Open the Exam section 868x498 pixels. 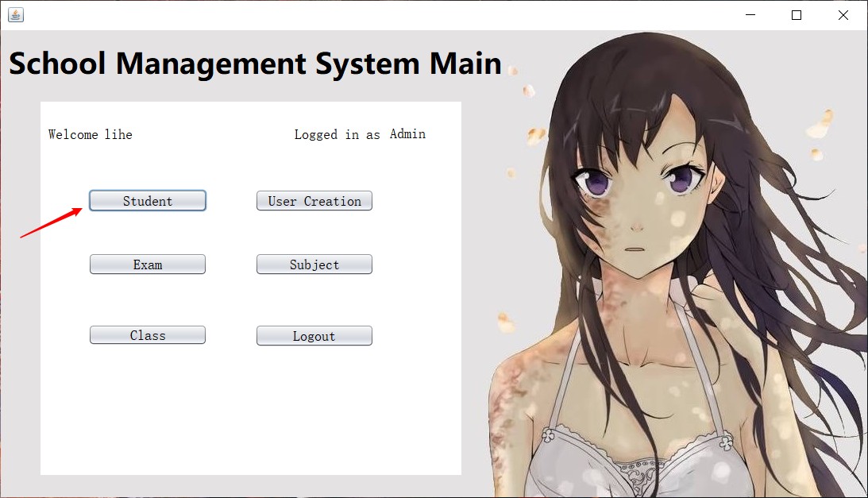pos(148,264)
